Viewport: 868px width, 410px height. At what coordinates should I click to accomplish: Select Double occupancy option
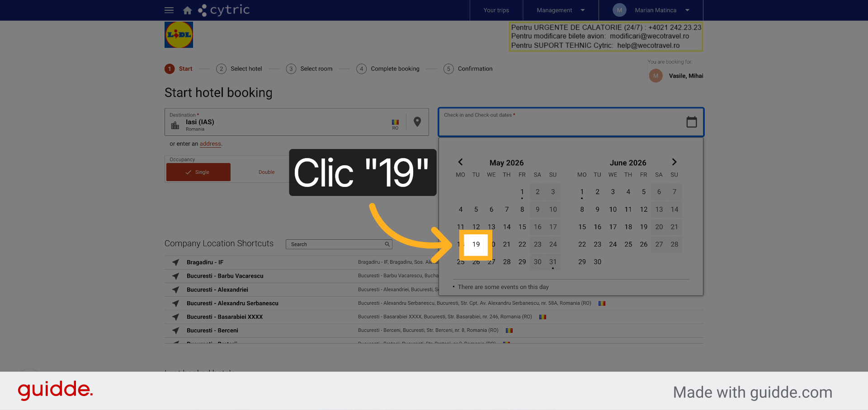(266, 172)
